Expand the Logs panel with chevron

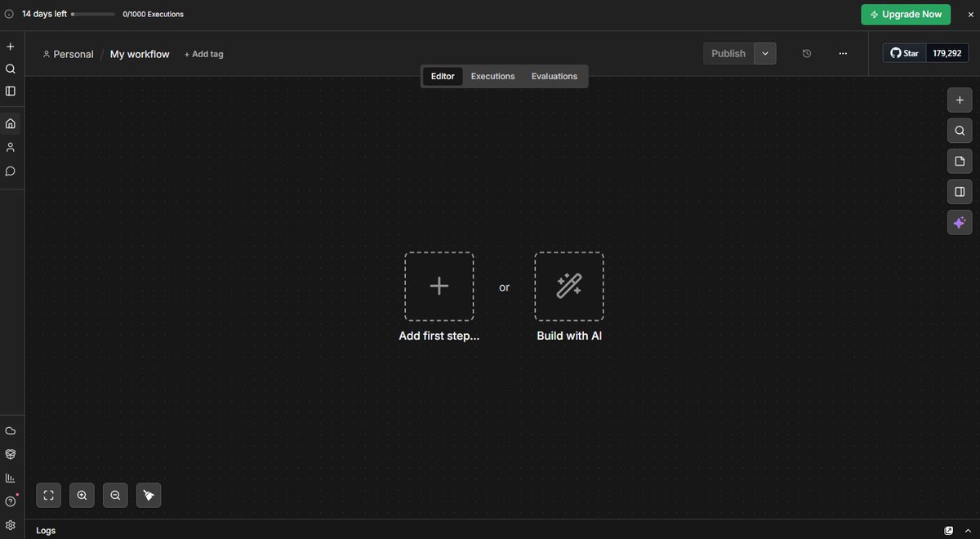(x=968, y=531)
